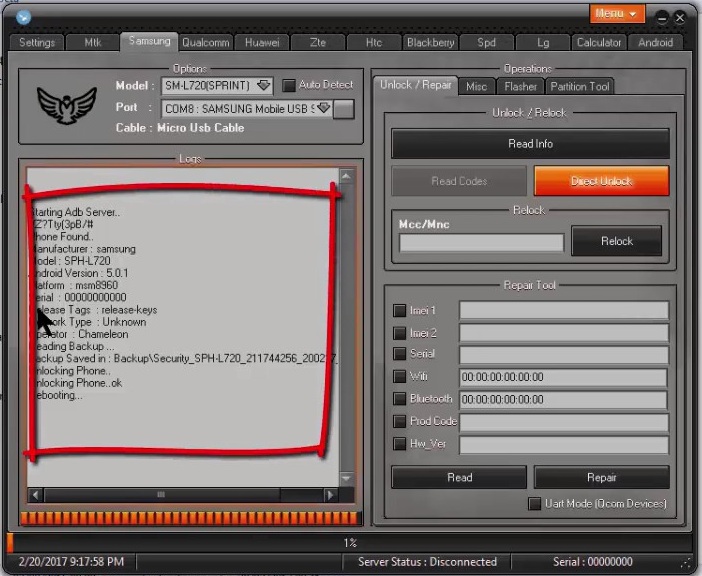Select the Unlock / Repair operations tab
Screen dimensions: 702x576
point(415,85)
